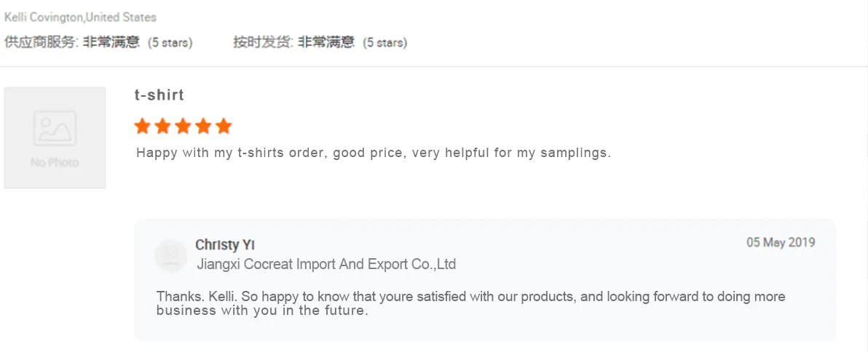Click the reply date 05 May 2019
Screen dimensions: 868x352
click(x=781, y=242)
